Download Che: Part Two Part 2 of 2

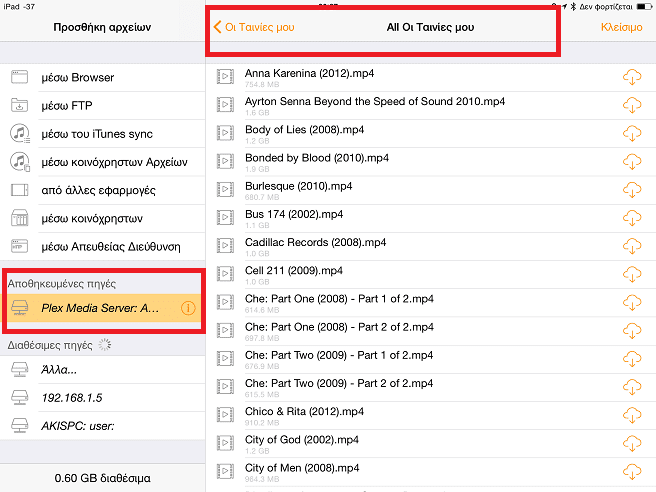click(x=632, y=387)
